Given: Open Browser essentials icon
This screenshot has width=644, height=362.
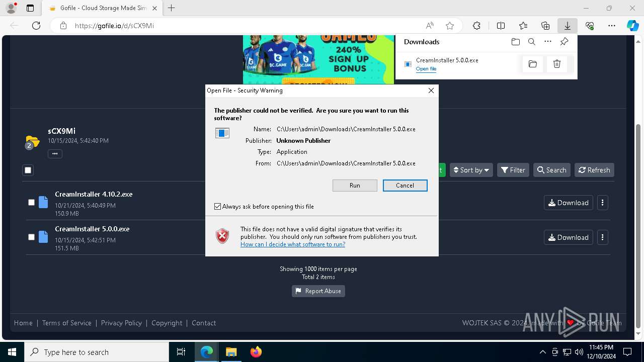Looking at the screenshot, I should [590, 26].
